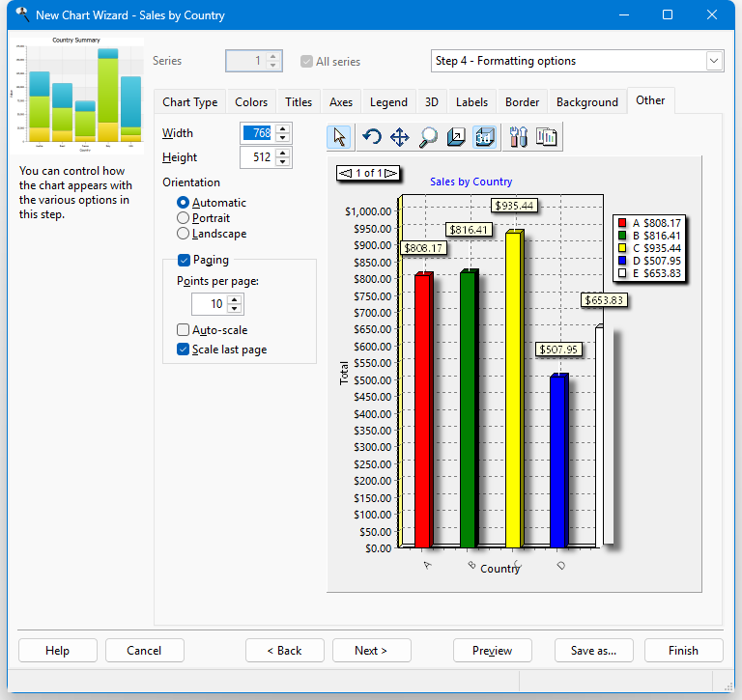Click the copy chart icon
Image resolution: width=742 pixels, height=700 pixels.
click(546, 137)
